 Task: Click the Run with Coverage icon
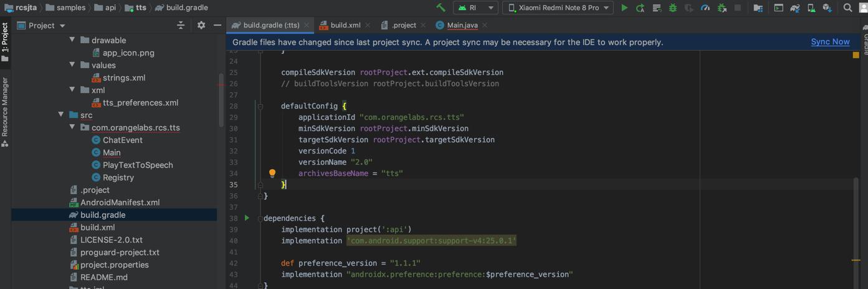click(x=689, y=7)
